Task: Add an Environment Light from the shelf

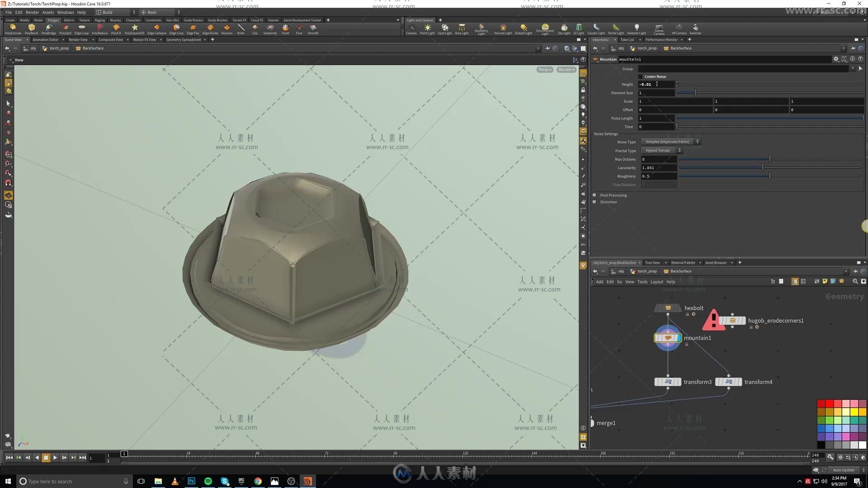Action: click(545, 29)
